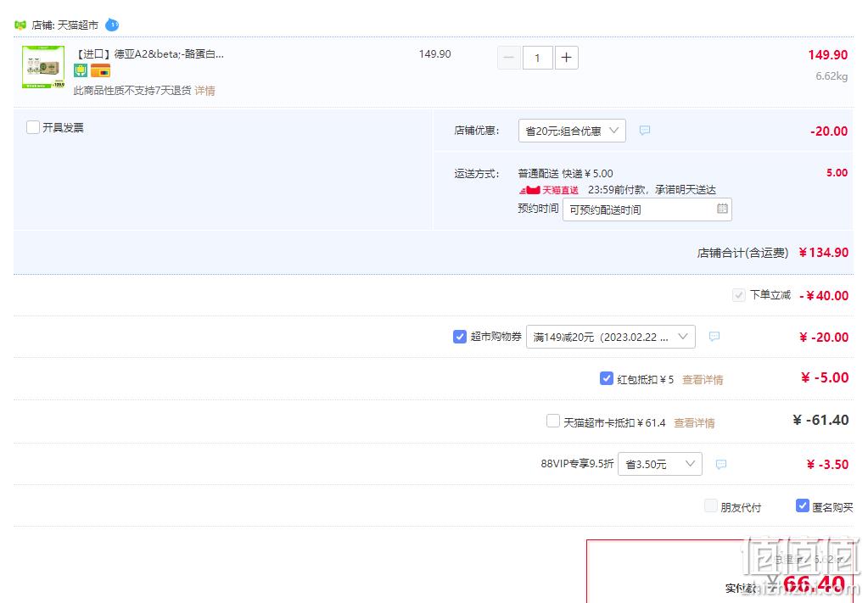The height and width of the screenshot is (603, 868).
Task: Click the 149.90 unit price text
Action: pyautogui.click(x=435, y=53)
